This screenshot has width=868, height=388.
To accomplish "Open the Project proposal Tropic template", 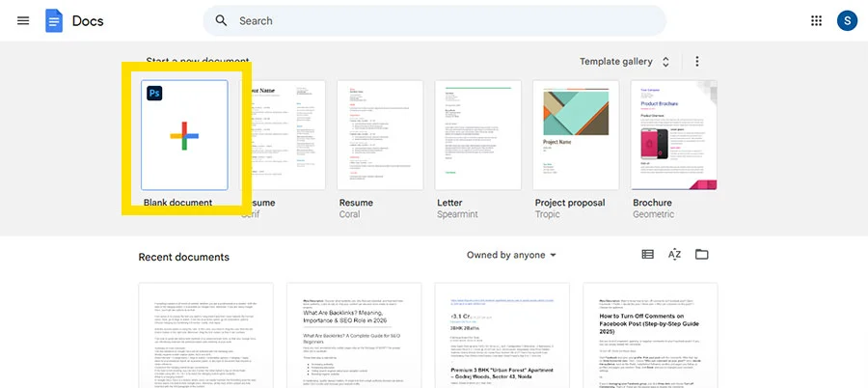I will (x=576, y=135).
